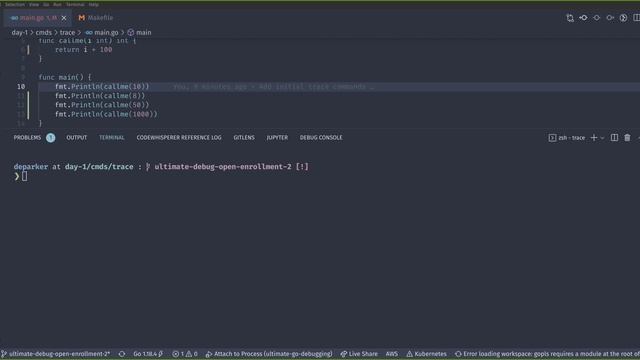This screenshot has height=360, width=640.
Task: Open changes compare icon in editor toolbar
Action: pos(570,18)
